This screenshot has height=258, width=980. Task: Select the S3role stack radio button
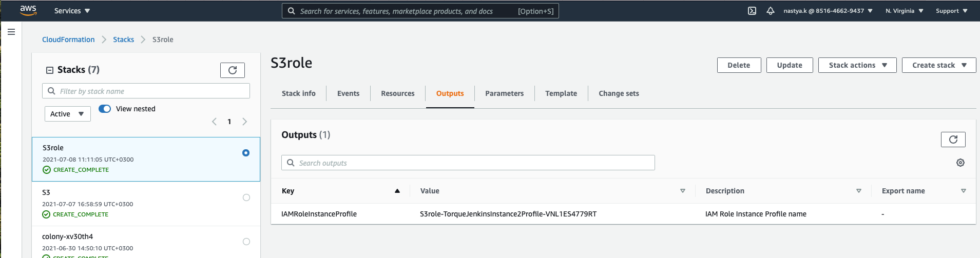(246, 153)
